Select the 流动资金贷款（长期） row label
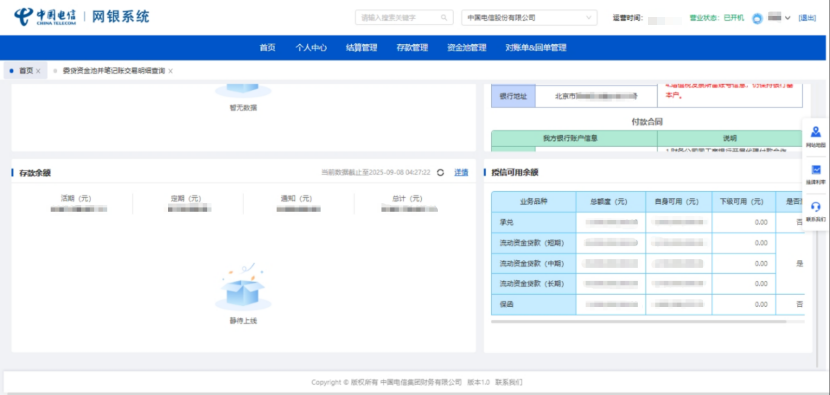The width and height of the screenshot is (830, 395). point(534,284)
